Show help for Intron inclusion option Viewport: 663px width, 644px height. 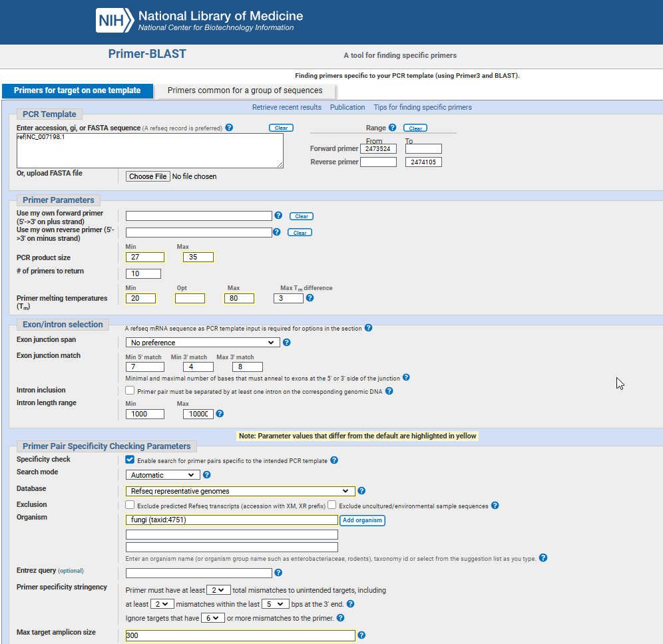pyautogui.click(x=389, y=391)
